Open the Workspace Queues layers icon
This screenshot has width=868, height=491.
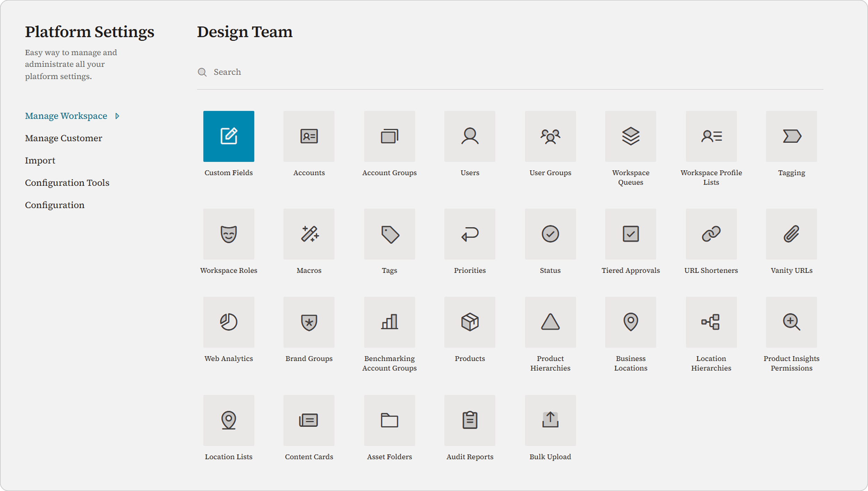631,136
